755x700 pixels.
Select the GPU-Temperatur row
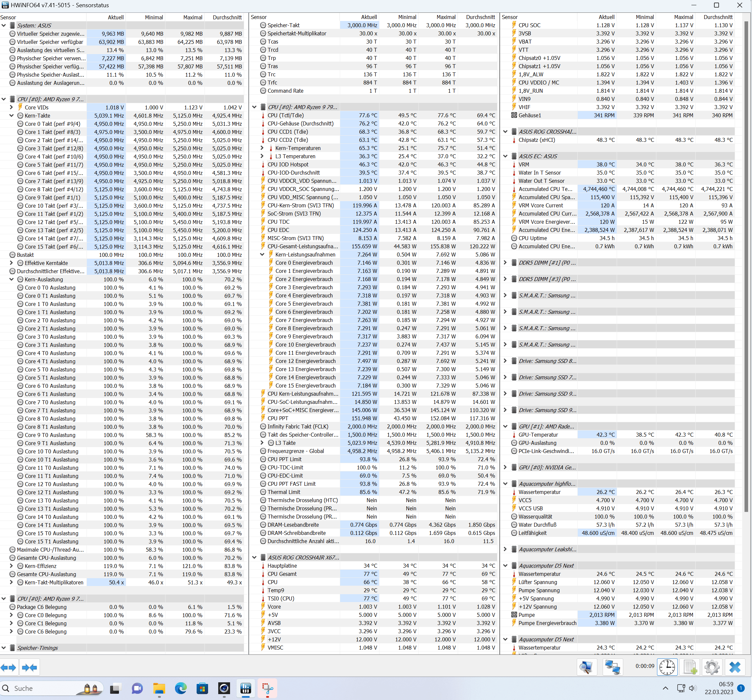pyautogui.click(x=618, y=435)
